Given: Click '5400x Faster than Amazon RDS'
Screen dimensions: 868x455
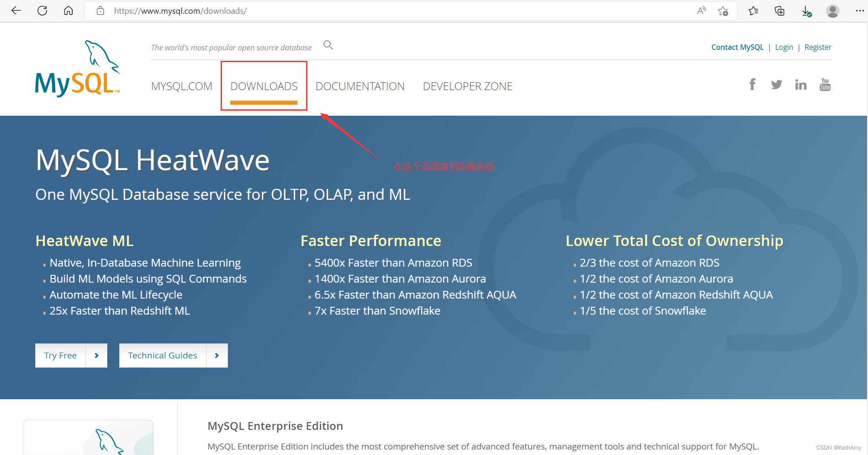Looking at the screenshot, I should click(x=393, y=263).
